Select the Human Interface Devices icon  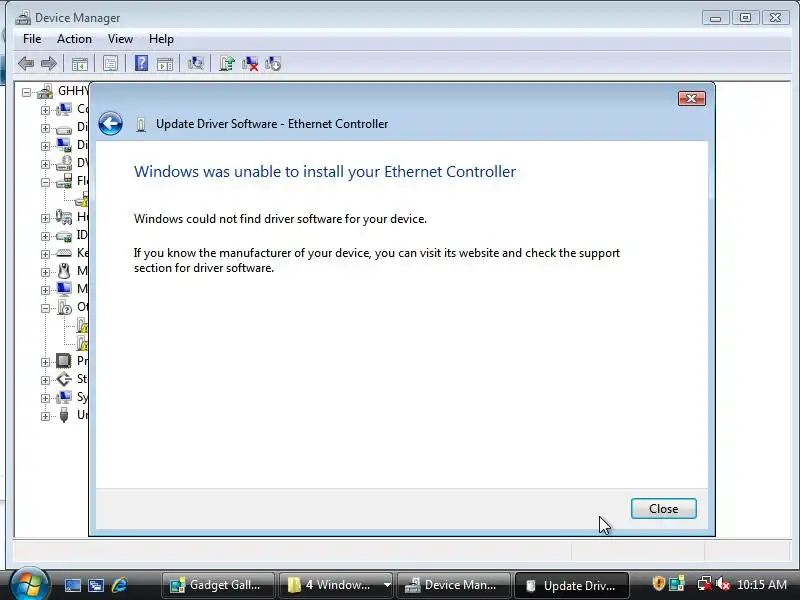coord(64,217)
